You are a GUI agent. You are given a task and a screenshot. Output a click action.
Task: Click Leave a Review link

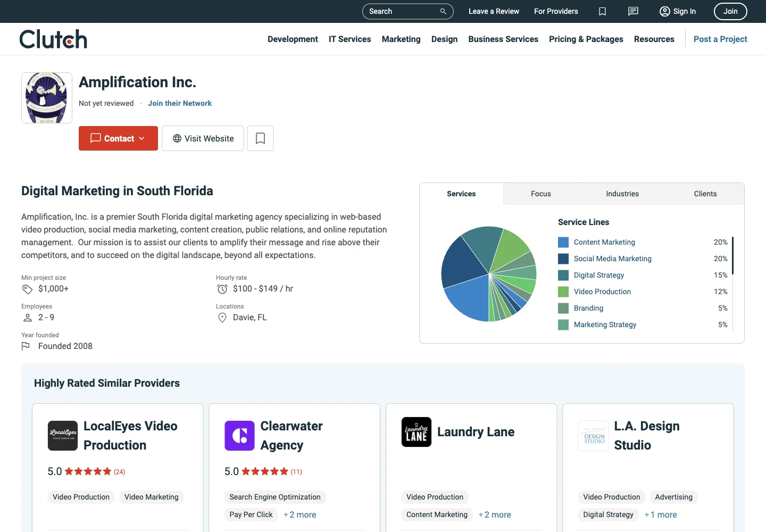pyautogui.click(x=494, y=11)
